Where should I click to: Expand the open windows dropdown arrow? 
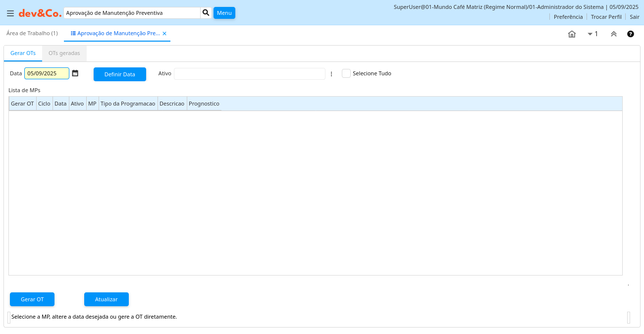(590, 34)
